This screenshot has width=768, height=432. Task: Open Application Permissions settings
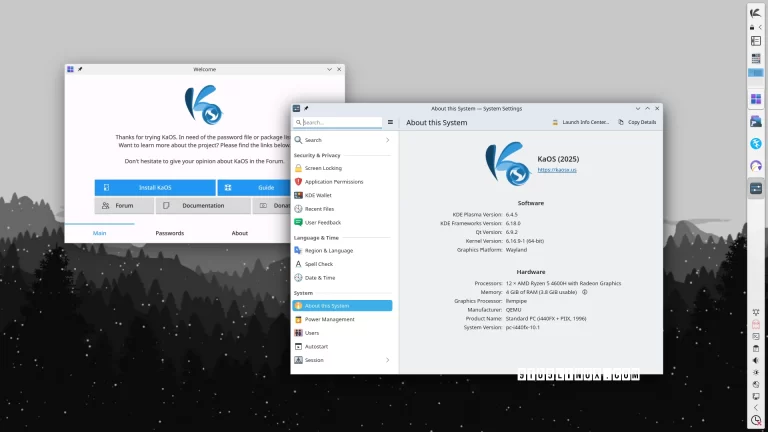333,182
